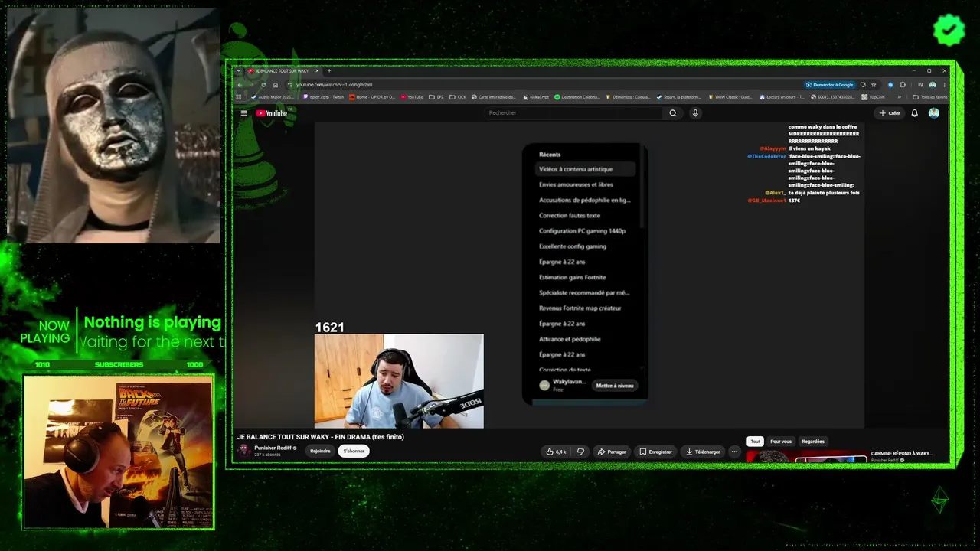Viewport: 980px width, 551px height.
Task: Click the 'Mettre à niveau' button
Action: [x=615, y=386]
